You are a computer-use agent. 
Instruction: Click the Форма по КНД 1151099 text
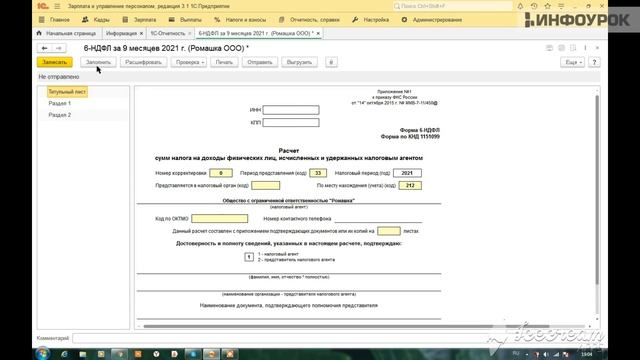click(x=410, y=137)
